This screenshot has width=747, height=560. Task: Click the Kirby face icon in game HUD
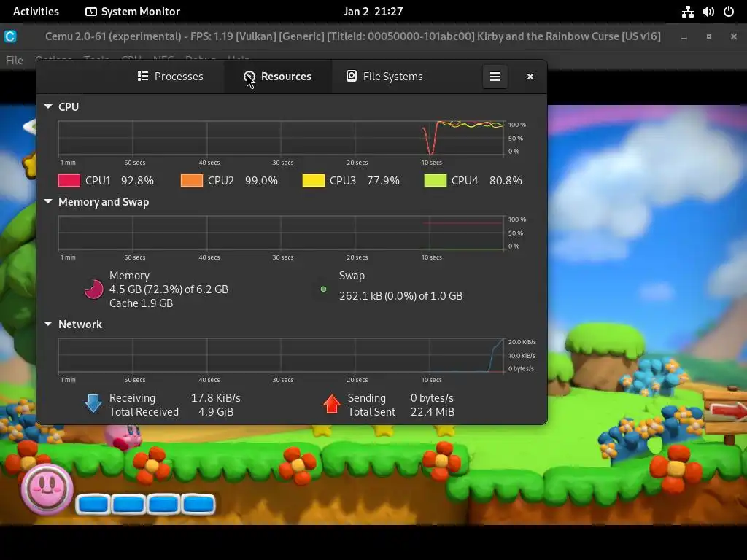pos(47,489)
